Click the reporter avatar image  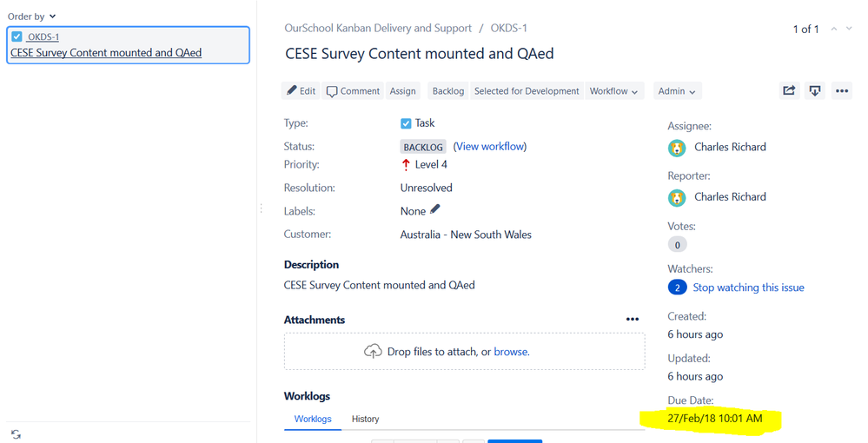click(x=677, y=198)
